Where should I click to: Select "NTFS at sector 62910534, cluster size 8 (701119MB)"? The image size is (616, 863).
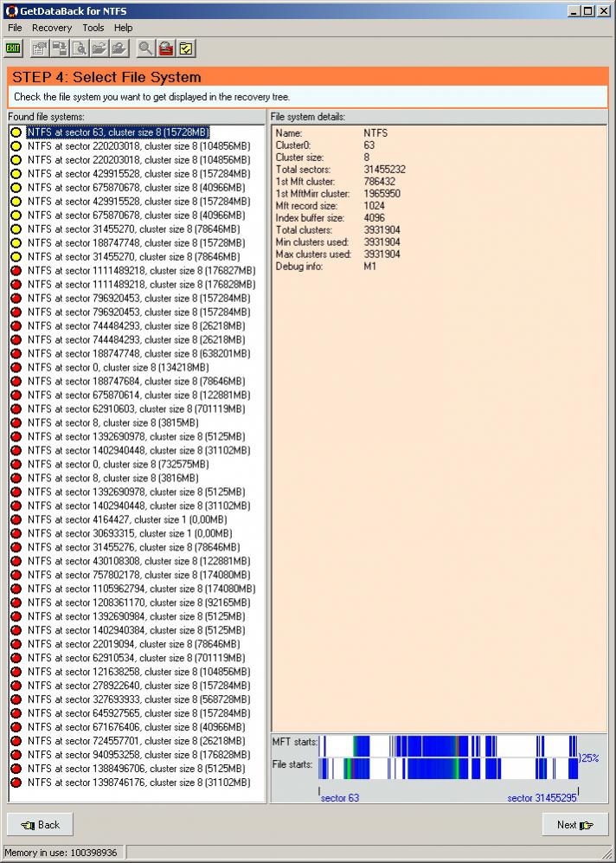tap(137, 658)
